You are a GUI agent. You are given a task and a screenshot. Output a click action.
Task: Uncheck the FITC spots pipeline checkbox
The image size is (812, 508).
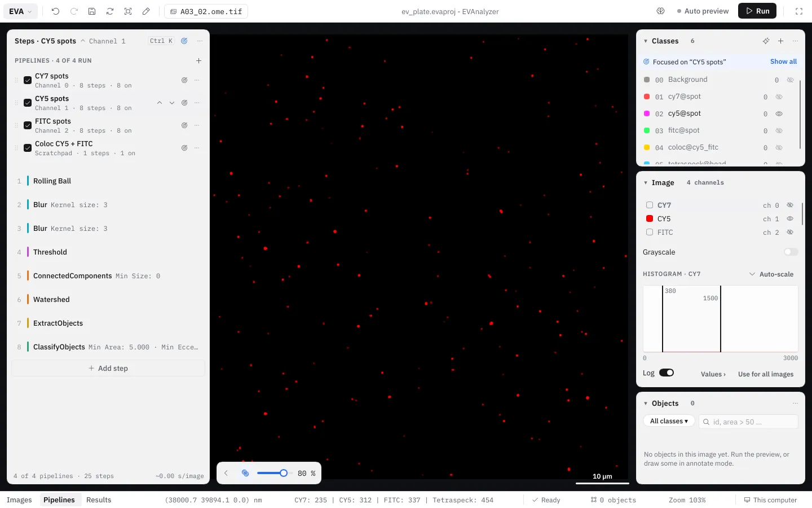[28, 125]
